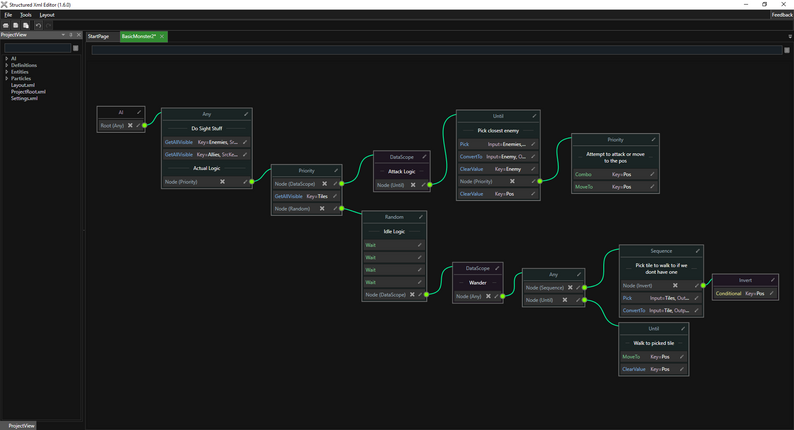Open the Tools menu

click(x=25, y=15)
